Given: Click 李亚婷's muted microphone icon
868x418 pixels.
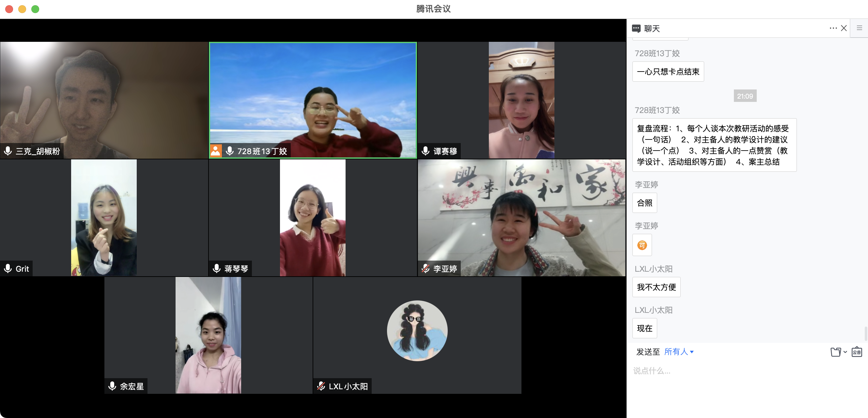Looking at the screenshot, I should (x=425, y=268).
